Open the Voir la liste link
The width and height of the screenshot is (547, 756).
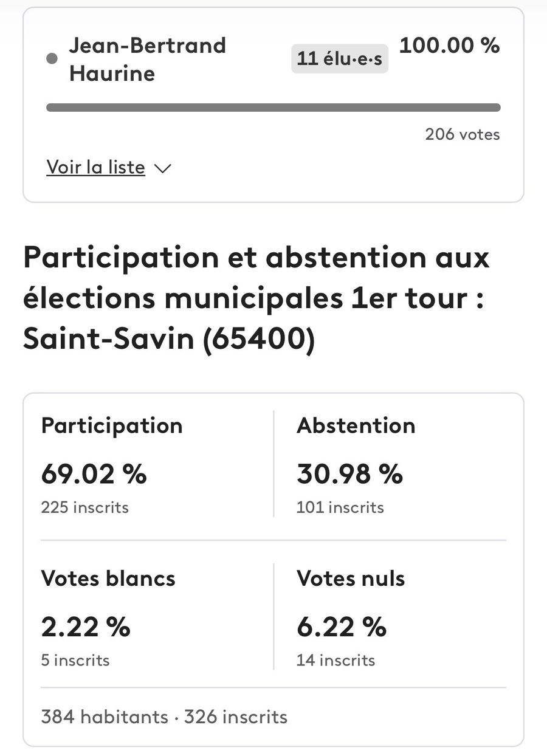tap(95, 168)
